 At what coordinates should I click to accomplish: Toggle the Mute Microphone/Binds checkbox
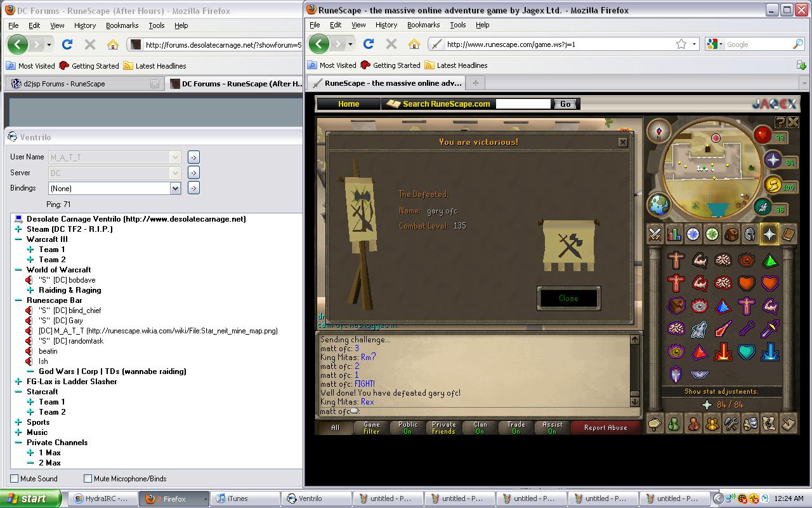pyautogui.click(x=88, y=479)
